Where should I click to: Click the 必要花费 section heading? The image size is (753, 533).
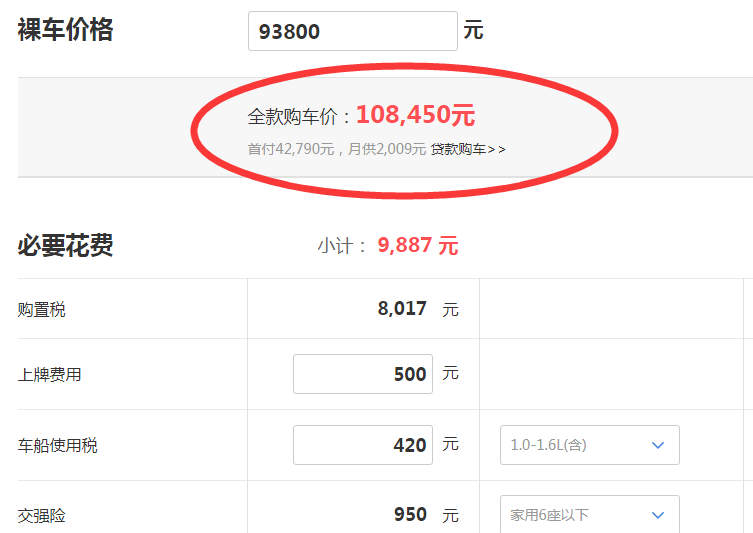tap(65, 245)
